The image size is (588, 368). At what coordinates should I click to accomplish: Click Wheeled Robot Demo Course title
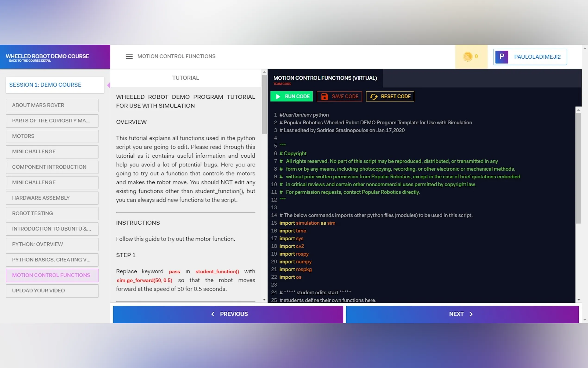tap(47, 56)
